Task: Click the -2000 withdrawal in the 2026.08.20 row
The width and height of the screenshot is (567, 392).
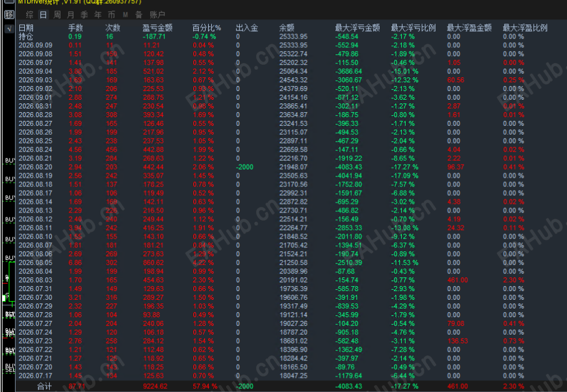Action: pyautogui.click(x=245, y=167)
